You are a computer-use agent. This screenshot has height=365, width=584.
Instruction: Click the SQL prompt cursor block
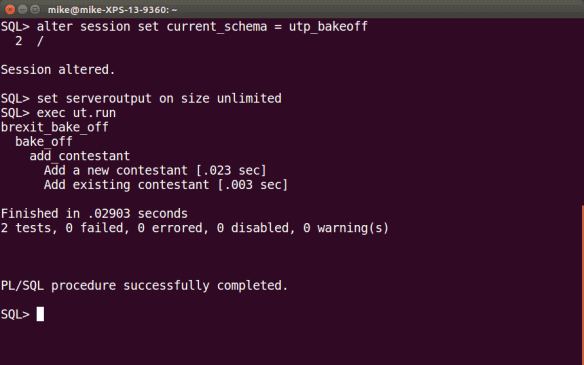click(x=40, y=314)
